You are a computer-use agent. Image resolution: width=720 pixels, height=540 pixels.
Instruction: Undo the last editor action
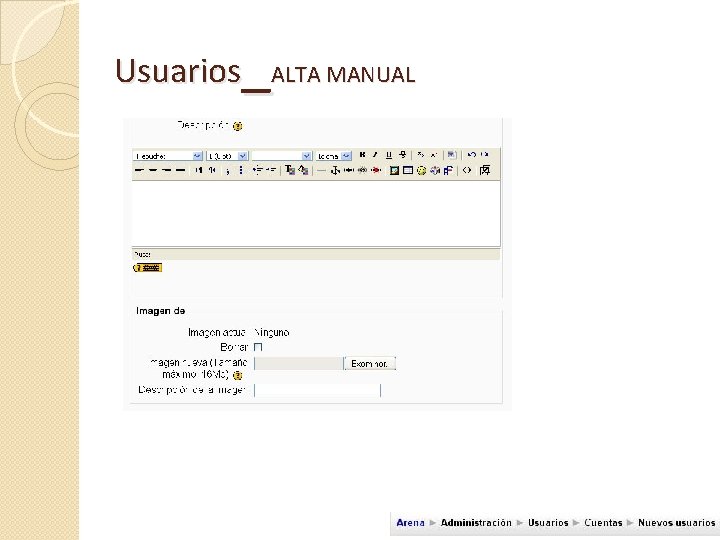pyautogui.click(x=471, y=155)
